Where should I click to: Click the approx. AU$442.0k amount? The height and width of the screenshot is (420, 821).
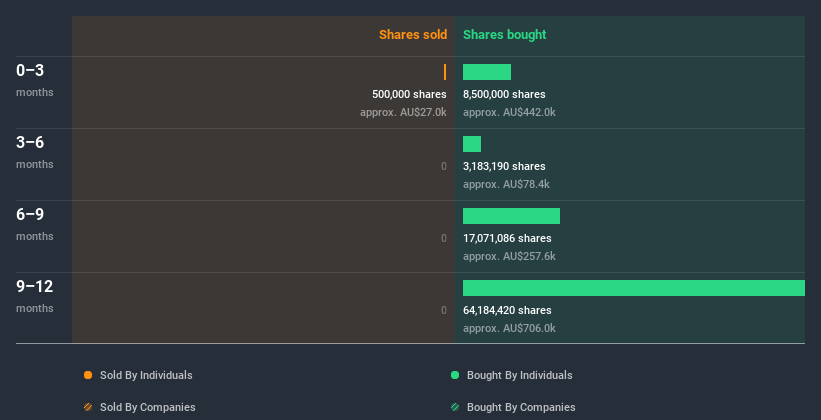point(509,112)
